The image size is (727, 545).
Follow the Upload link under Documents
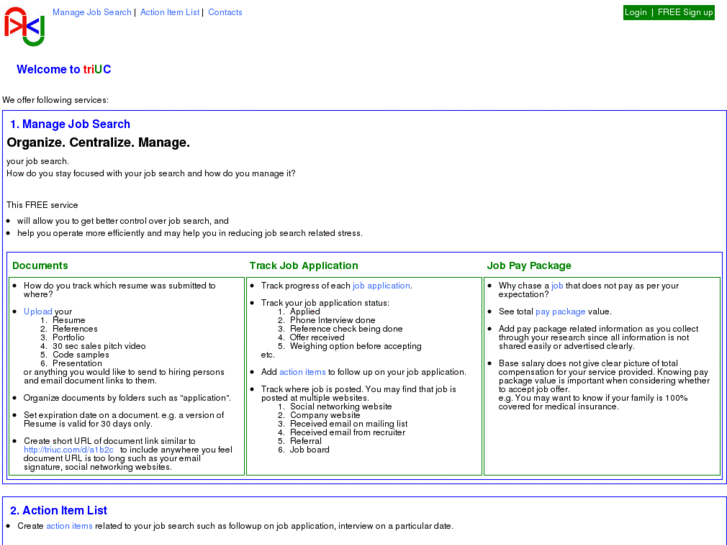(x=38, y=311)
